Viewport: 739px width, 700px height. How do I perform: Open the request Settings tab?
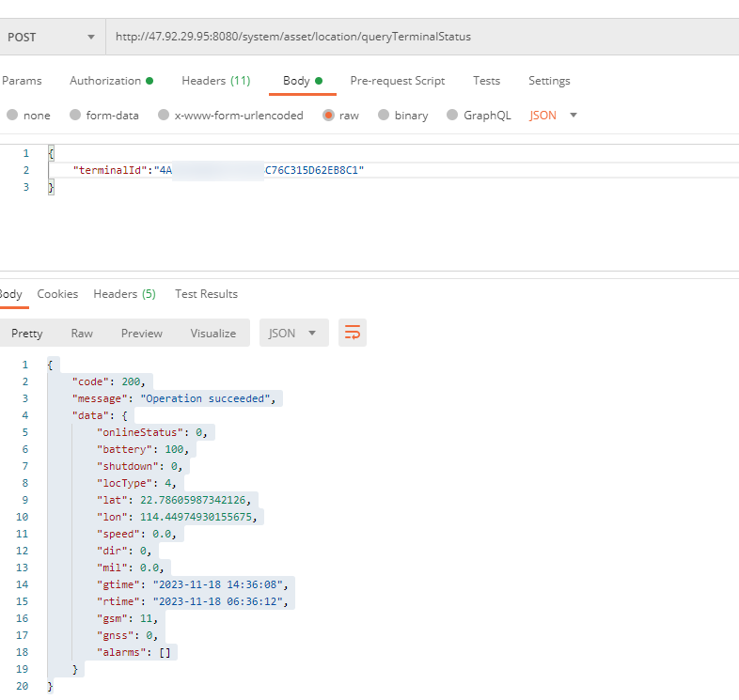pyautogui.click(x=549, y=81)
